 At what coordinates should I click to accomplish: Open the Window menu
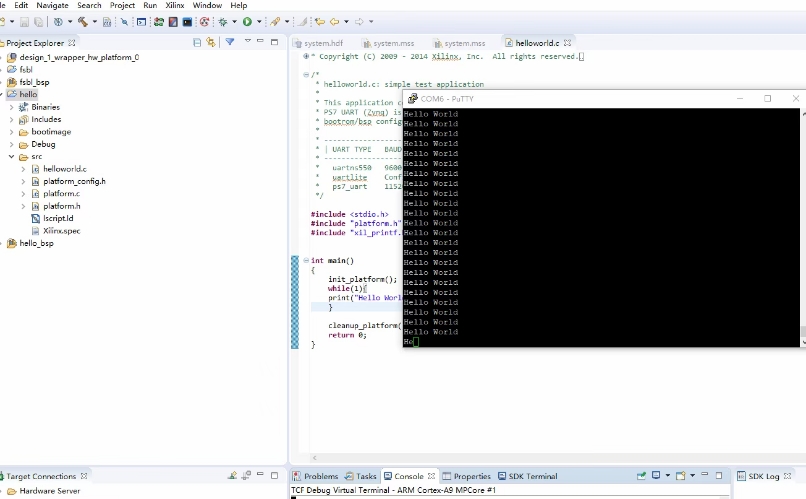(x=207, y=5)
